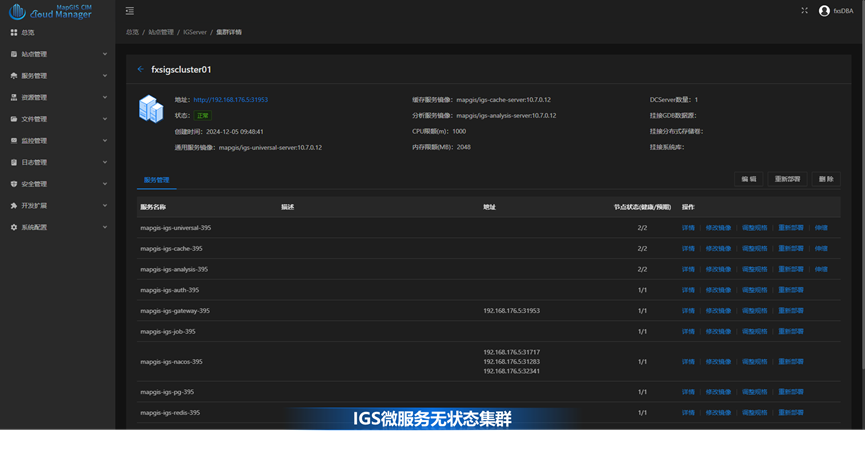Click the blue server cluster icon
The height and width of the screenshot is (450, 865).
point(151,109)
